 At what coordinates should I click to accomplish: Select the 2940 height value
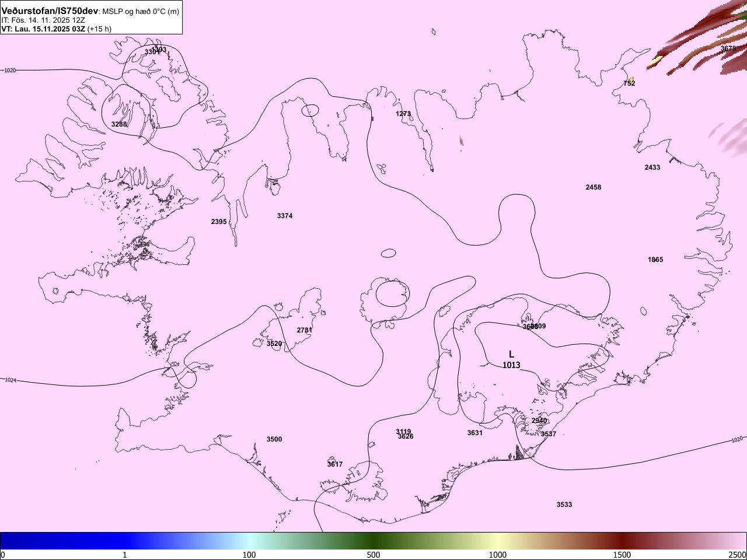coord(539,421)
